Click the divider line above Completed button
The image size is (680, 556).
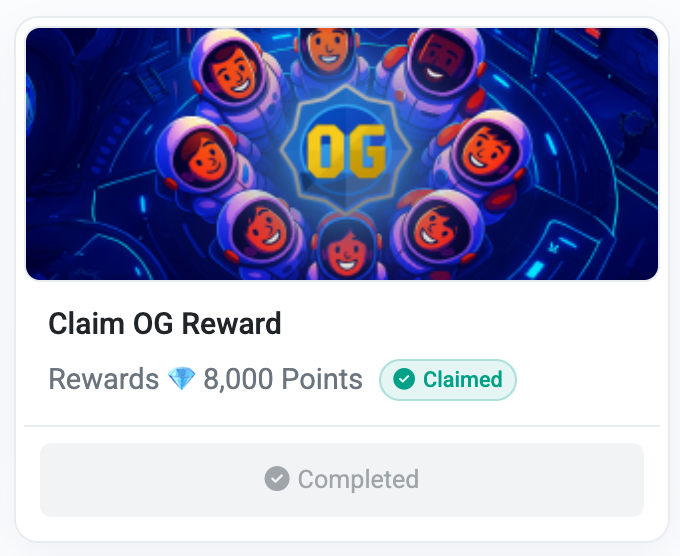(342, 426)
